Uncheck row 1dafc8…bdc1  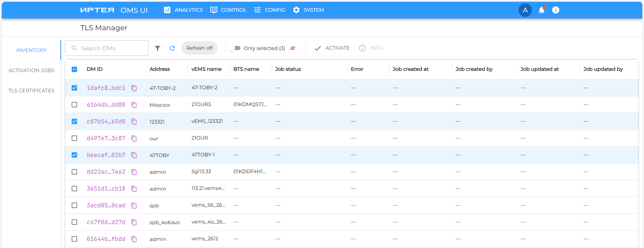(74, 88)
